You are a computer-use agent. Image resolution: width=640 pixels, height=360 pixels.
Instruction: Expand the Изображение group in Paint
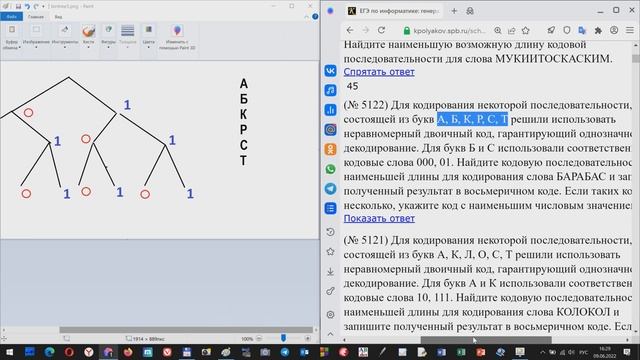(x=36, y=38)
